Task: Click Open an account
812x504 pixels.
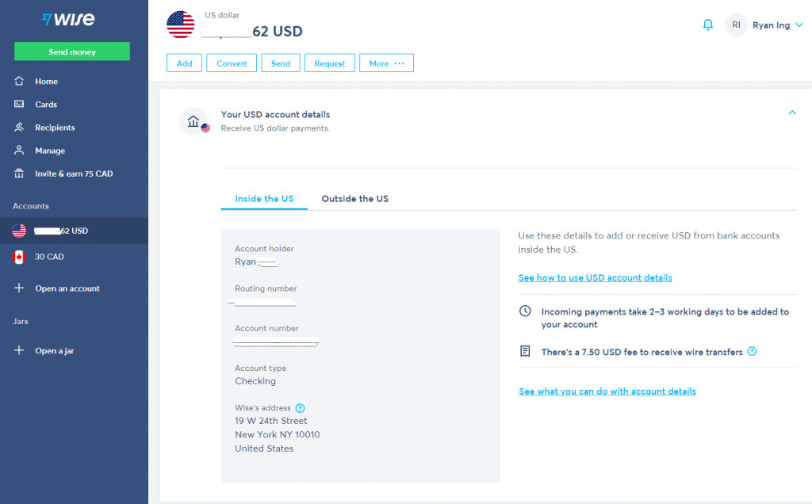Action: (67, 288)
